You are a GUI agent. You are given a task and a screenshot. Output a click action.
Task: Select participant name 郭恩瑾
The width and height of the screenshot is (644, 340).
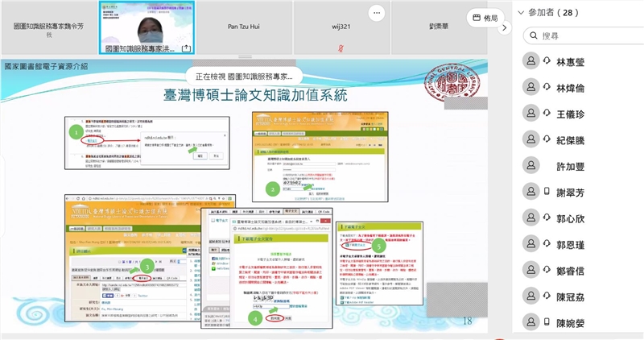(x=570, y=245)
